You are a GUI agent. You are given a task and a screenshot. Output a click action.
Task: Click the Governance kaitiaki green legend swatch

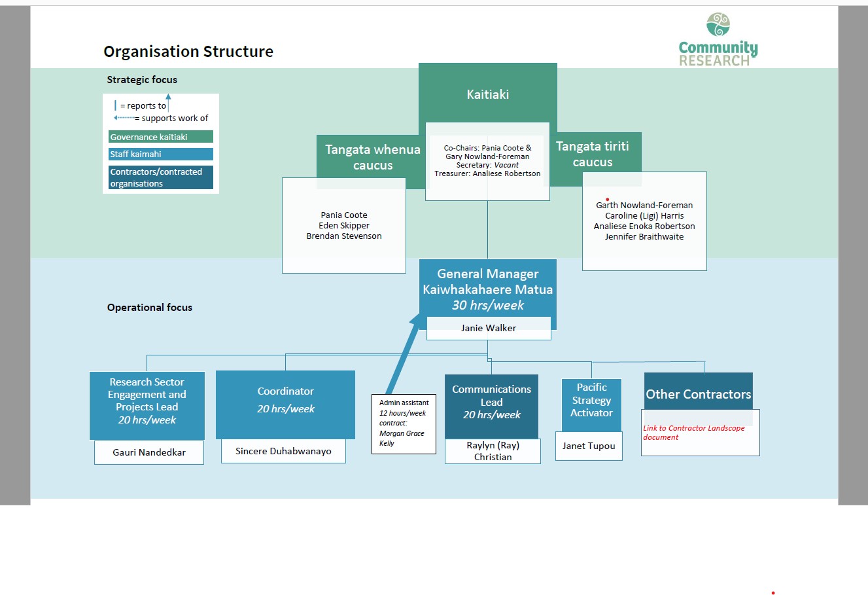[160, 137]
